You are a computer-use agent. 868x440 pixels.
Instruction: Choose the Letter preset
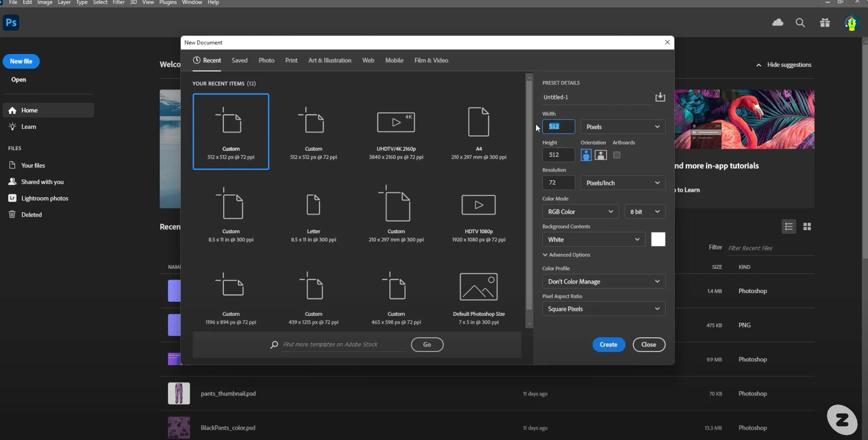pos(314,214)
